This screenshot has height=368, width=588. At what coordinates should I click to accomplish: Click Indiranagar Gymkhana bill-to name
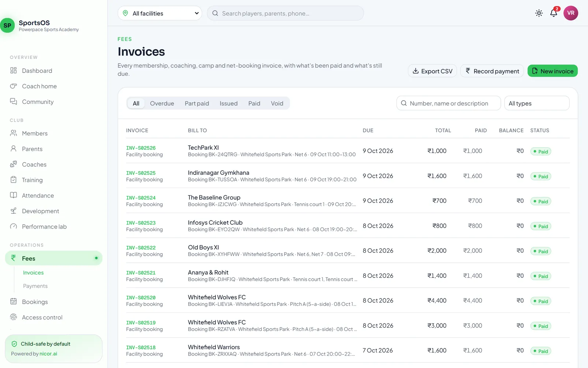[218, 173]
